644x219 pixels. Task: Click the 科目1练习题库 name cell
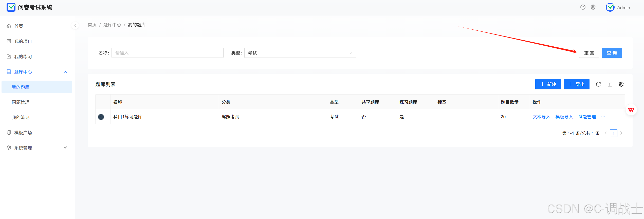164,117
